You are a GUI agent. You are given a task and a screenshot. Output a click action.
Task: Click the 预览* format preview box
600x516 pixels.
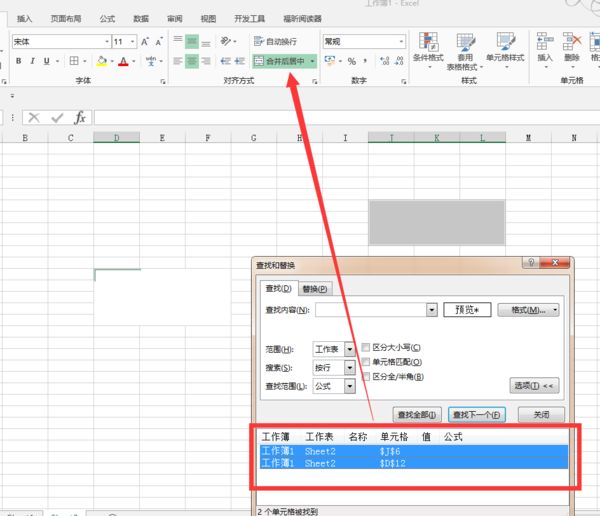(x=467, y=310)
